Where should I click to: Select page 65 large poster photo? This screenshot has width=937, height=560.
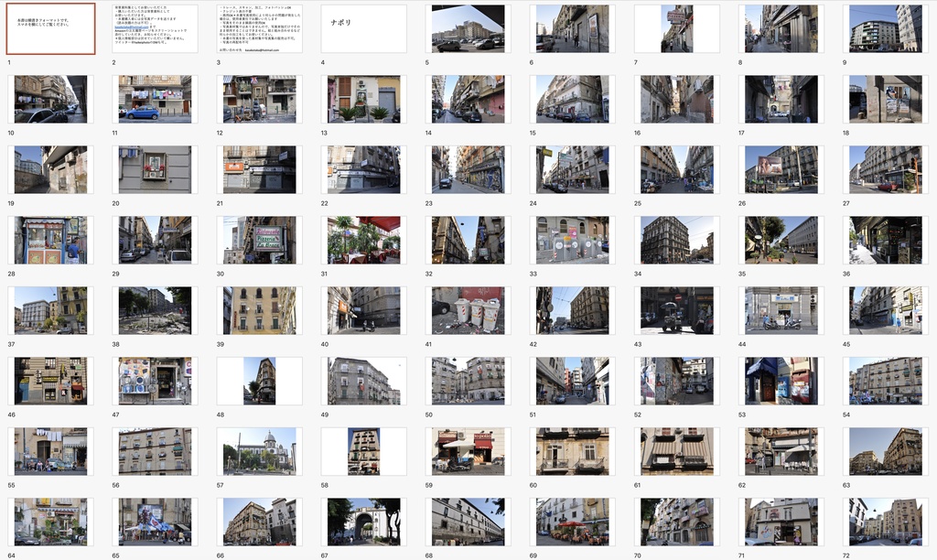(x=156, y=522)
